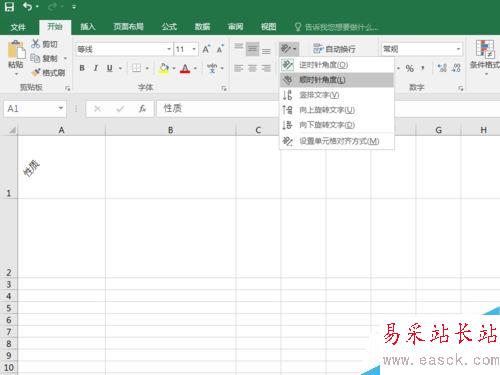Apply percent style format
This screenshot has height=375, width=500.
click(x=410, y=68)
